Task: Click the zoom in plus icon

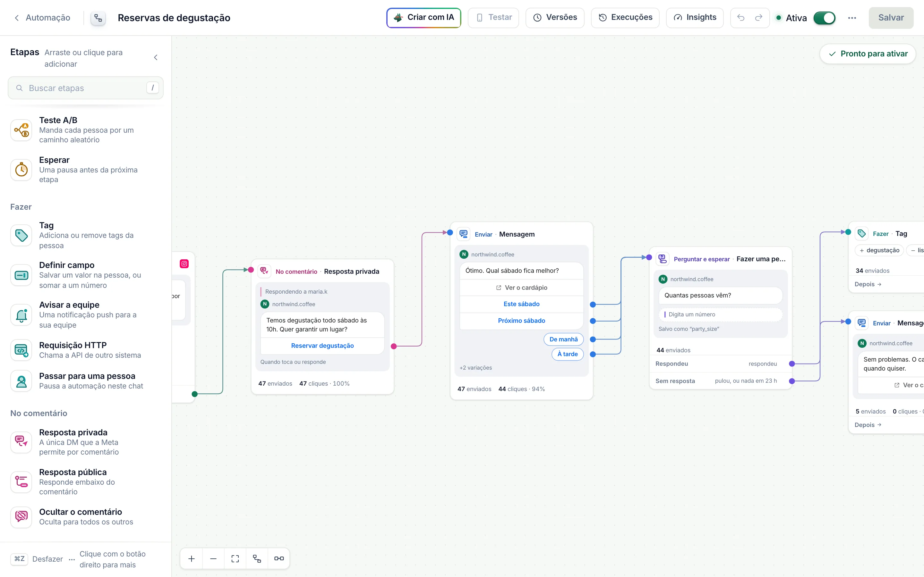Action: 192,559
